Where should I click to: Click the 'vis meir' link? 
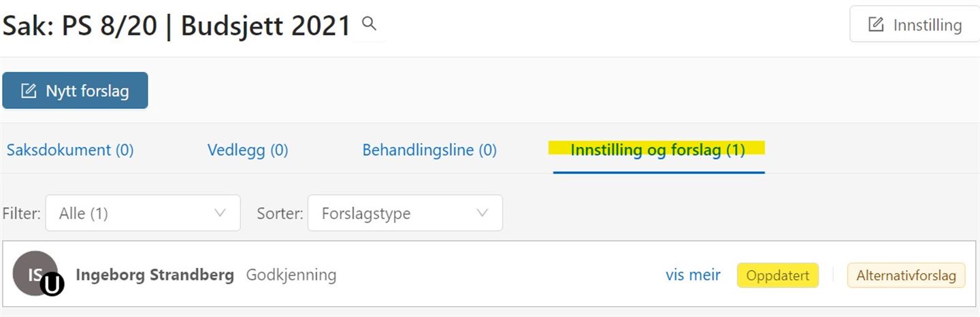tap(693, 275)
